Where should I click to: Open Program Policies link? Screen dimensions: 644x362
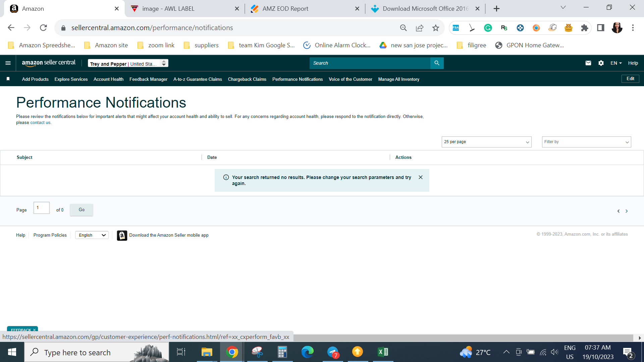pos(50,235)
